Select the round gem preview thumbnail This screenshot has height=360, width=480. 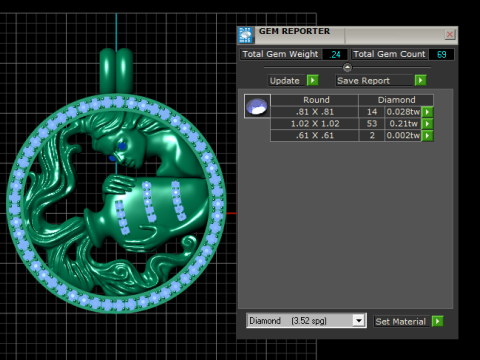(257, 106)
